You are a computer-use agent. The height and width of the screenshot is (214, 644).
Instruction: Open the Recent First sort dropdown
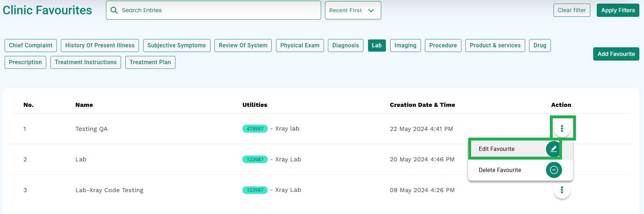pos(353,10)
